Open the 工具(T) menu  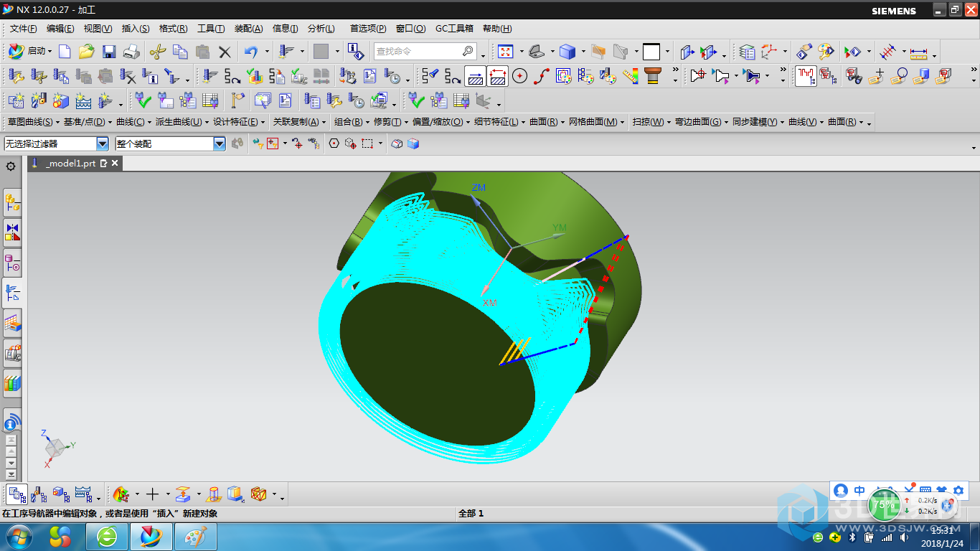click(x=211, y=29)
